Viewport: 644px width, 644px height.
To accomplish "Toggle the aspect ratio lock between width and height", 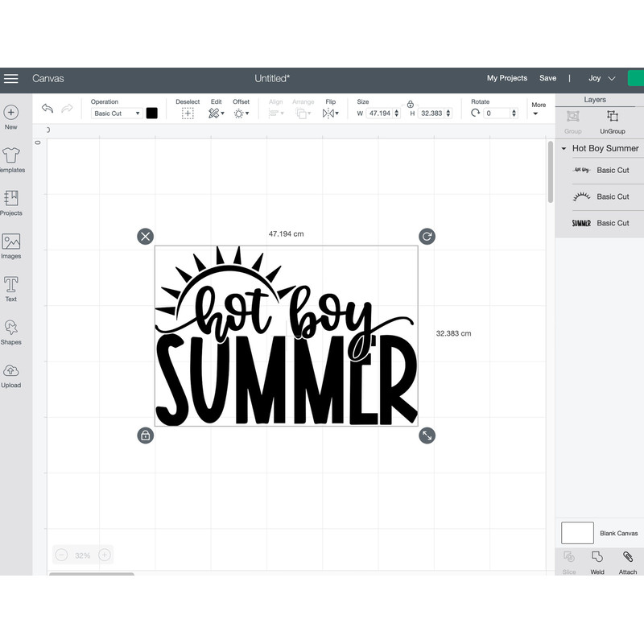I will pos(410,105).
